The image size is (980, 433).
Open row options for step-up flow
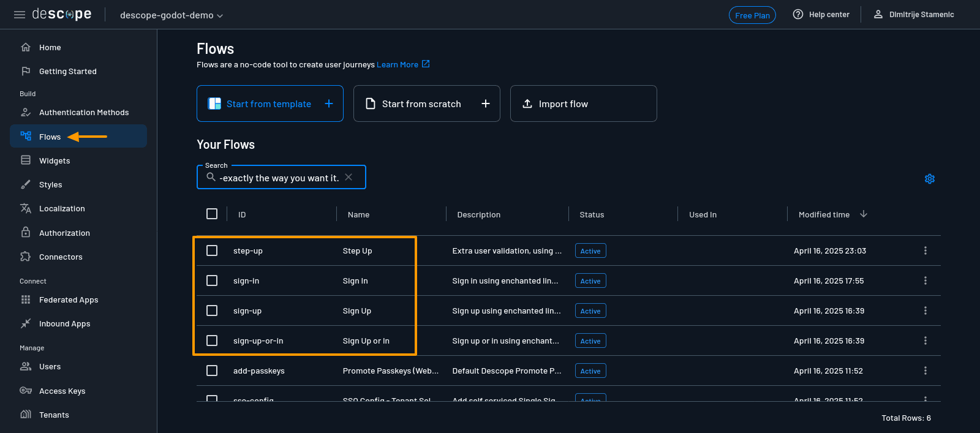pyautogui.click(x=925, y=250)
